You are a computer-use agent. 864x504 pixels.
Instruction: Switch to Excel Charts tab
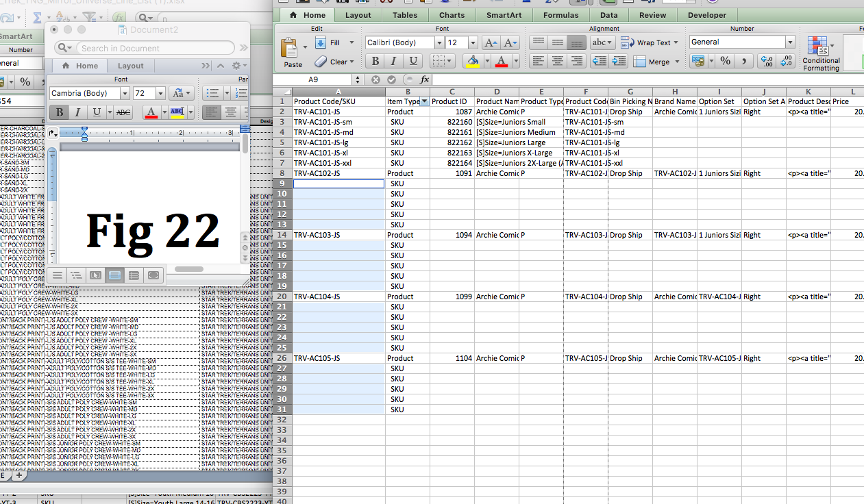(452, 15)
